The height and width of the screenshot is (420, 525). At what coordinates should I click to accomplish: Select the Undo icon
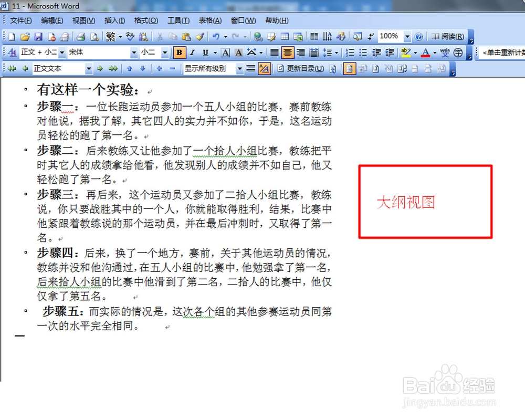click(216, 37)
